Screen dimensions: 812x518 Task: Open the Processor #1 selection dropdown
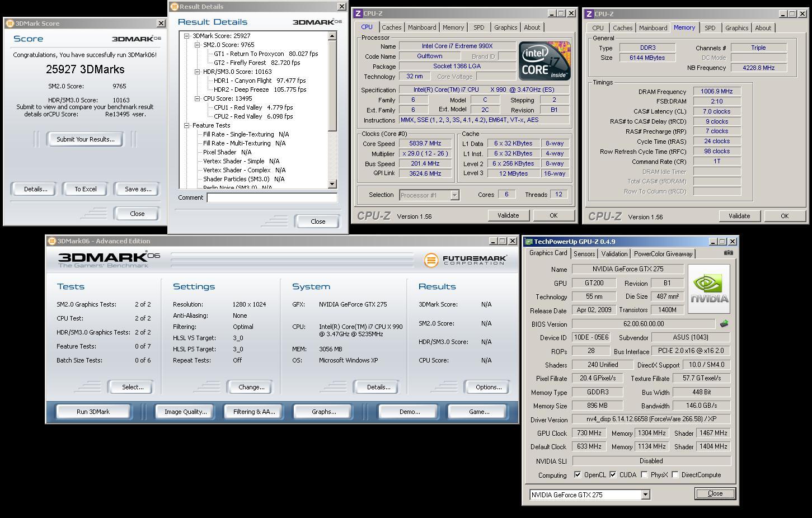pyautogui.click(x=454, y=195)
